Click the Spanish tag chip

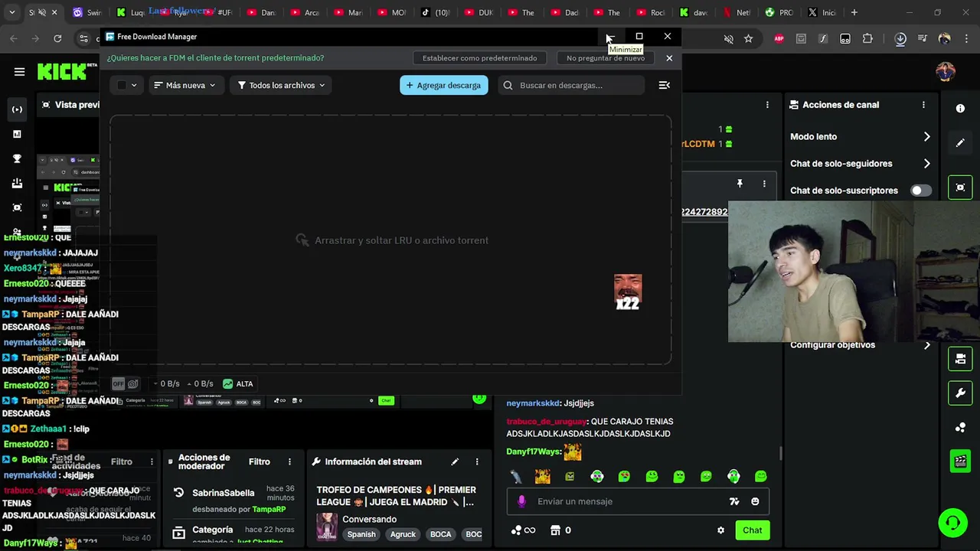[361, 534]
